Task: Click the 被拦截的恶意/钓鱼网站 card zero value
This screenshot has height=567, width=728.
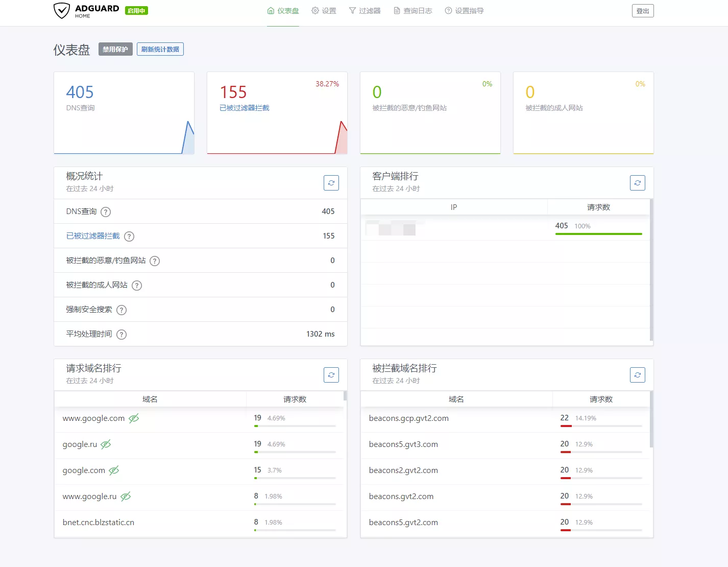Action: pyautogui.click(x=377, y=92)
